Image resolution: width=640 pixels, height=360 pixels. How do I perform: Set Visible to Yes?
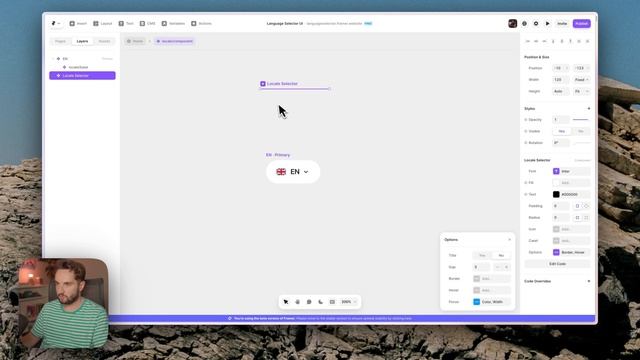coord(562,131)
